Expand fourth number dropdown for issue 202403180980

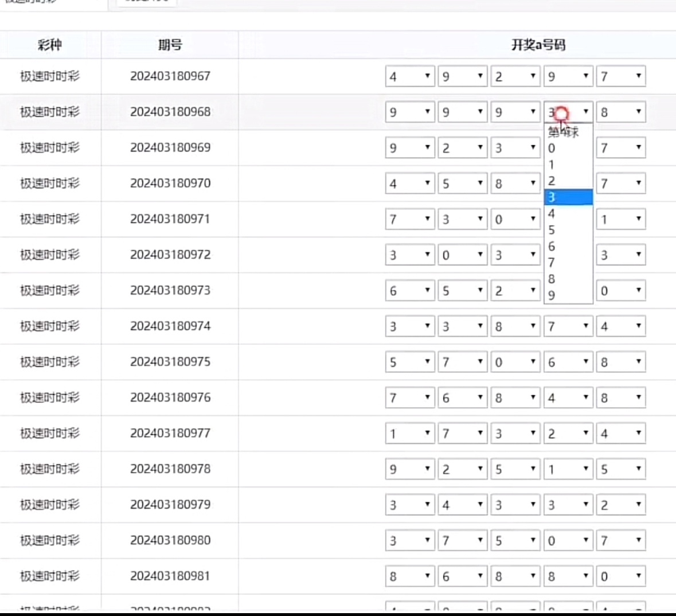click(x=568, y=540)
